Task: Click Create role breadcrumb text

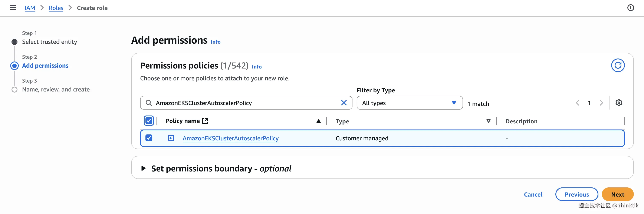Action: [x=92, y=8]
